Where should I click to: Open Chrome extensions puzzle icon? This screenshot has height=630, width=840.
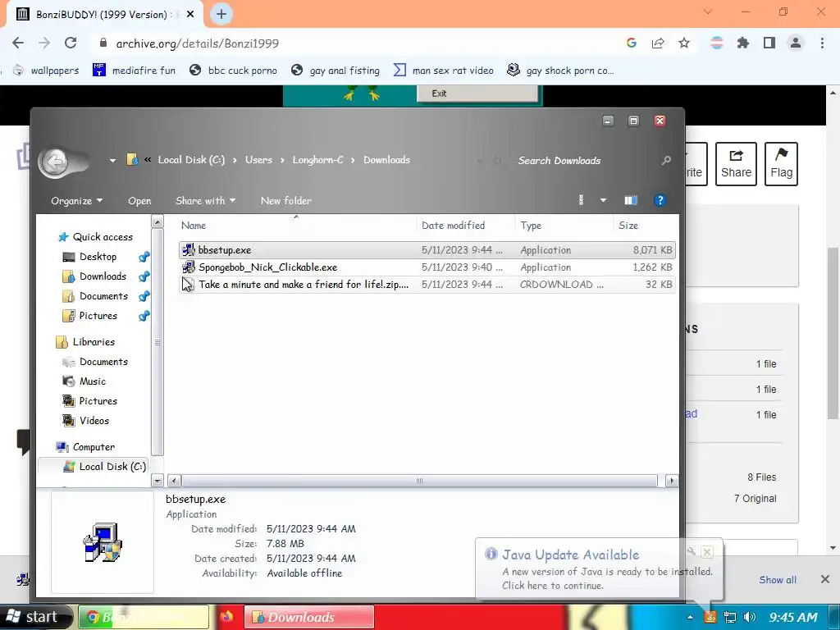[x=742, y=43]
